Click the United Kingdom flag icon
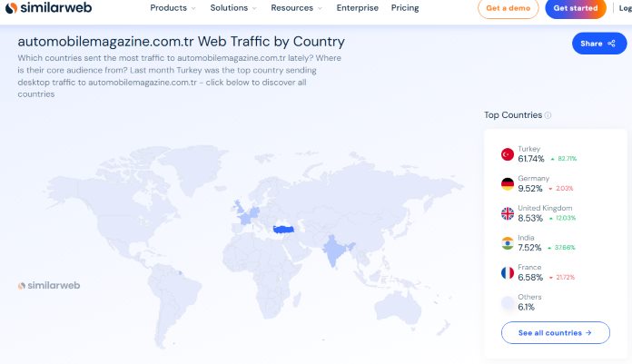 point(508,213)
